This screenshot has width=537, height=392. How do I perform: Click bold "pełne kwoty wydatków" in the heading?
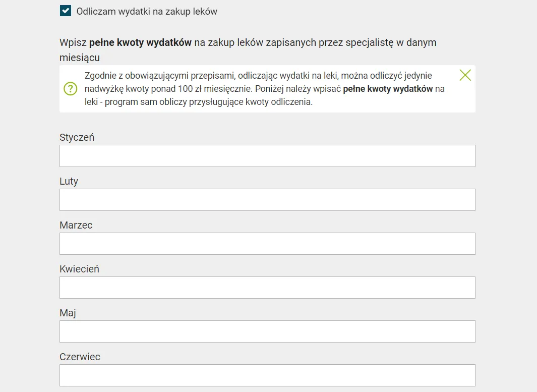coord(140,43)
